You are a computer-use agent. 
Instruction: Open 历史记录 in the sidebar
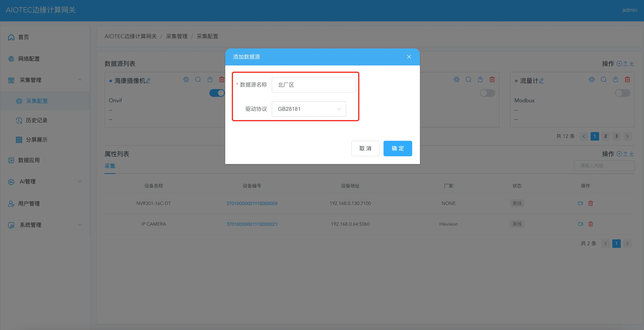(37, 120)
